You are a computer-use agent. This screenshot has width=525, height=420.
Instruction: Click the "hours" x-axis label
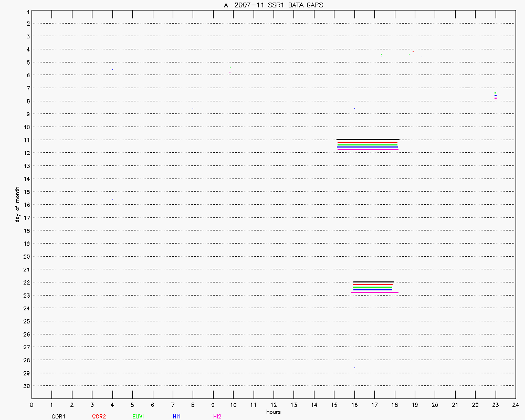point(273,412)
